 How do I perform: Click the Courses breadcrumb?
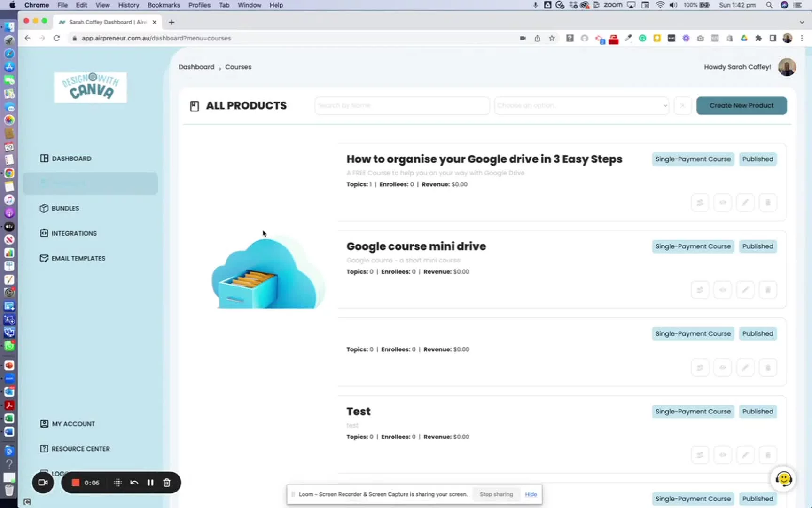pos(238,67)
